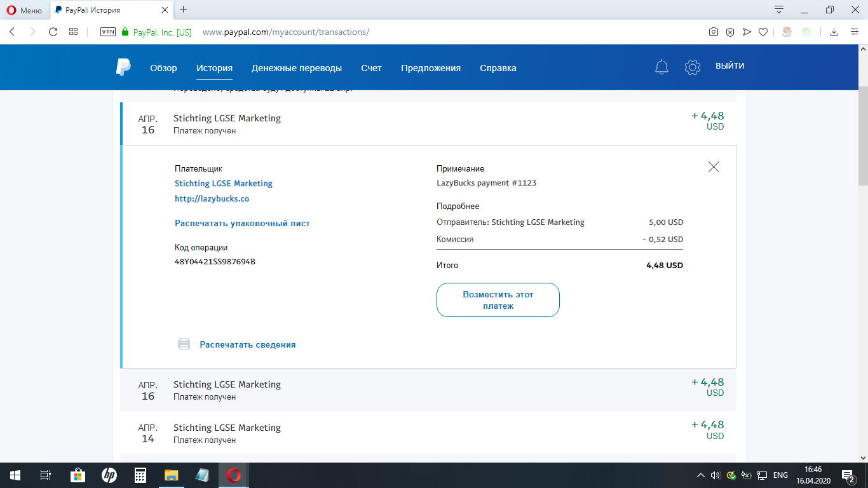Screen dimensions: 868x488
Task: Open volume control speaker icon
Action: click(x=715, y=475)
